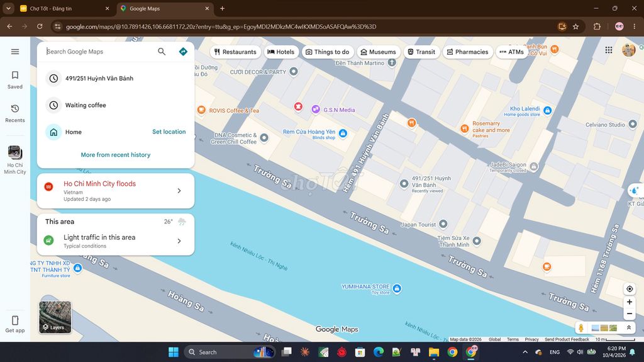This screenshot has width=644, height=362.
Task: Click the YUMIHANA STORE pin
Action: pyautogui.click(x=396, y=288)
